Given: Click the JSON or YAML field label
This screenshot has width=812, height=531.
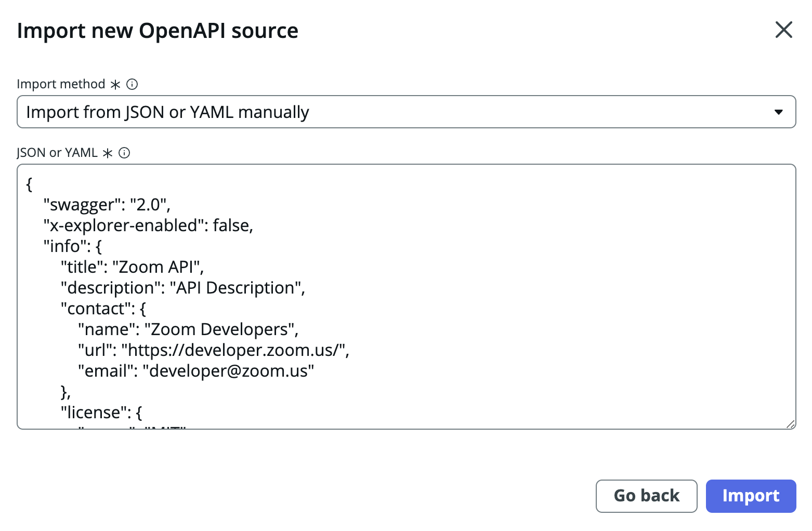Looking at the screenshot, I should [x=57, y=153].
